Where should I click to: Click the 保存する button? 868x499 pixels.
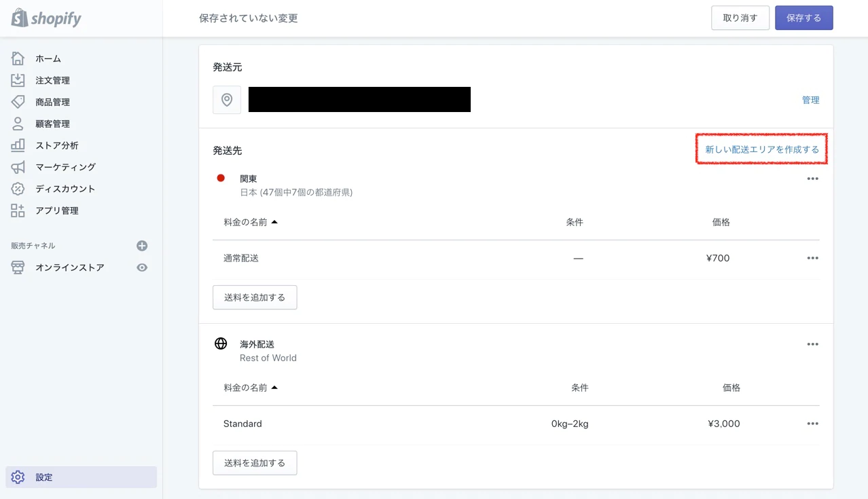click(803, 18)
